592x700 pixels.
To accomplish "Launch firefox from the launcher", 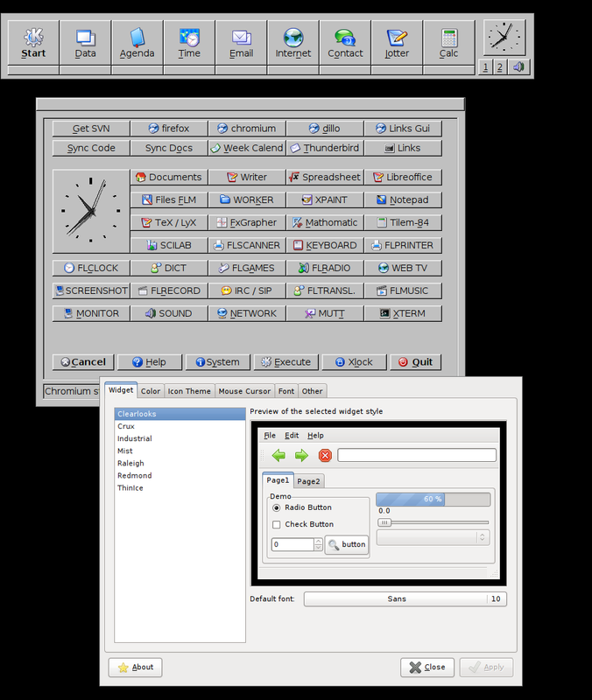I will tap(169, 129).
